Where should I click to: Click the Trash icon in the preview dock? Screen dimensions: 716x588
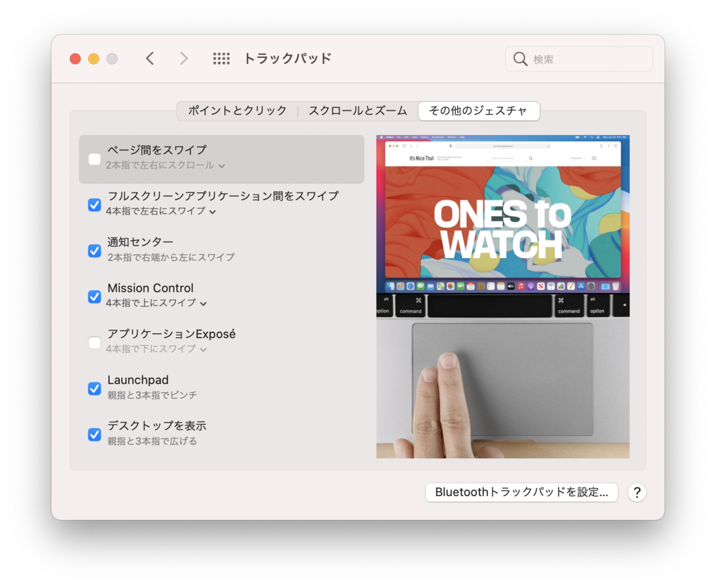615,287
